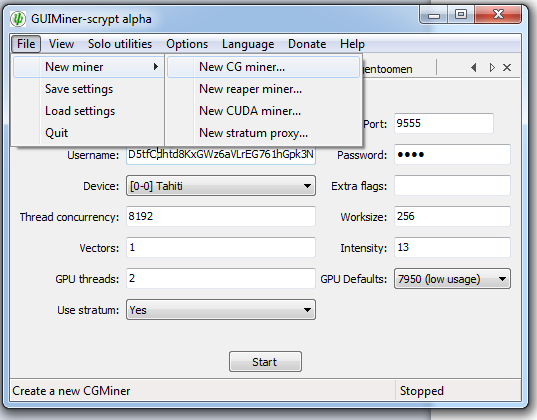Open the Device dropdown showing Tahiti
The width and height of the screenshot is (537, 420).
221,186
